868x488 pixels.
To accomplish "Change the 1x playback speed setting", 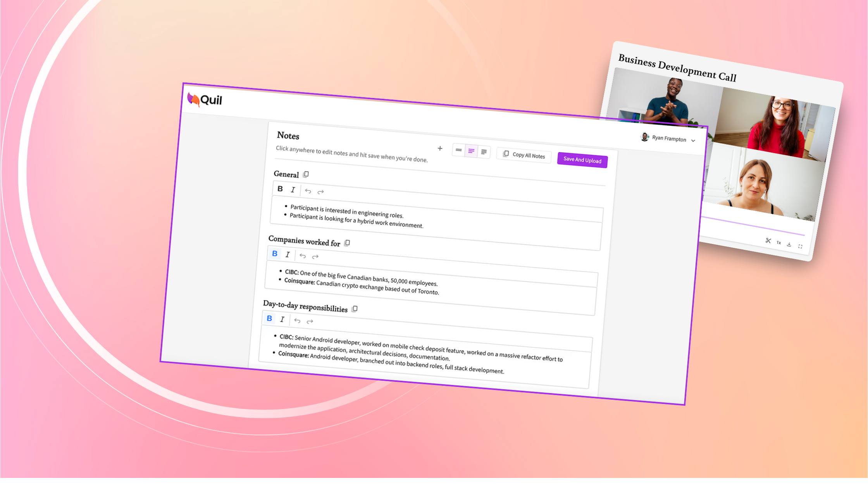I will click(x=778, y=243).
